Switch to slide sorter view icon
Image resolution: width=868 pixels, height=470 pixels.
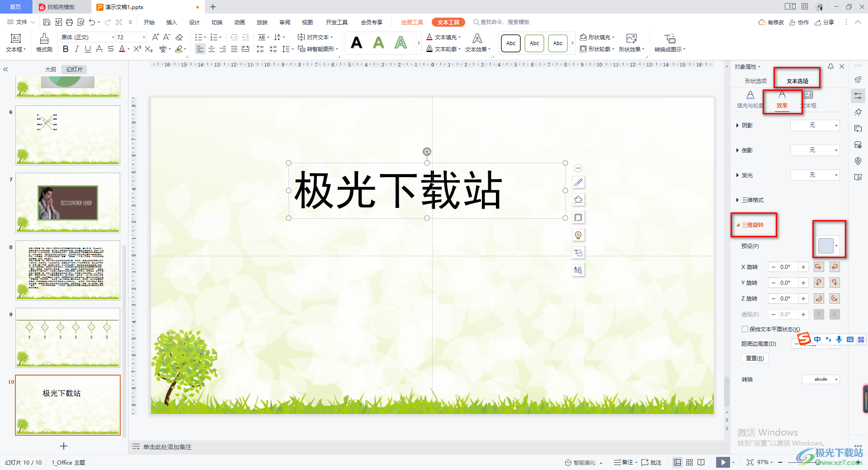tap(689, 462)
